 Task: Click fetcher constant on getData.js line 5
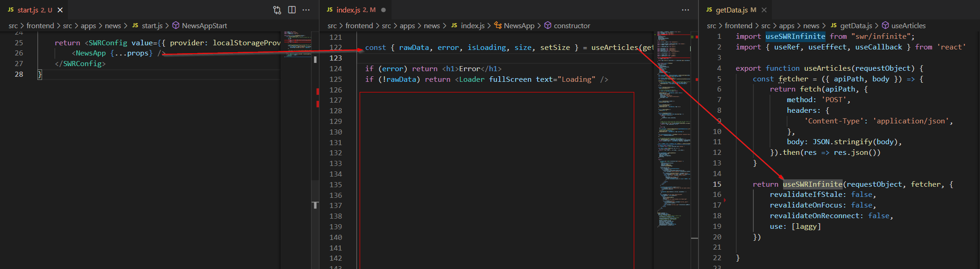click(x=793, y=79)
